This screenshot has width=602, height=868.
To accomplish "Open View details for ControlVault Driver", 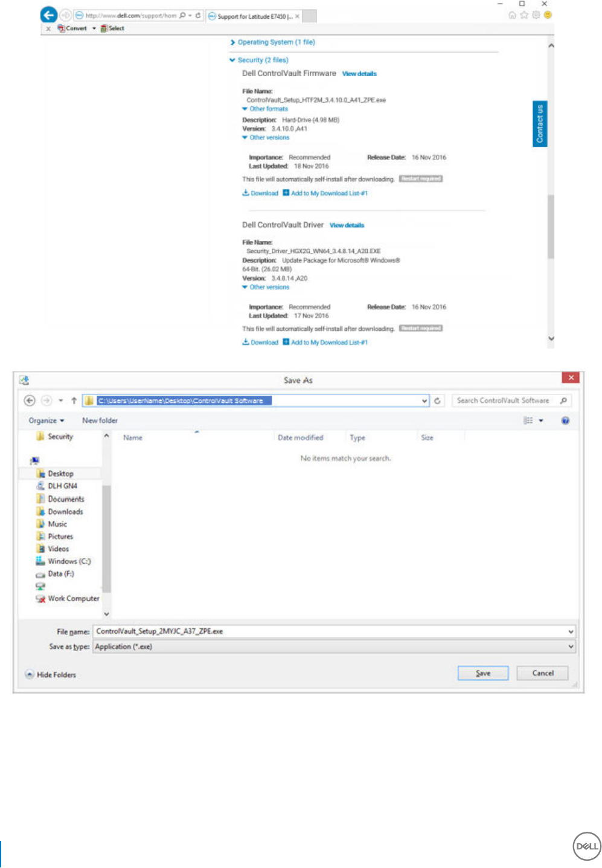I will coord(347,225).
